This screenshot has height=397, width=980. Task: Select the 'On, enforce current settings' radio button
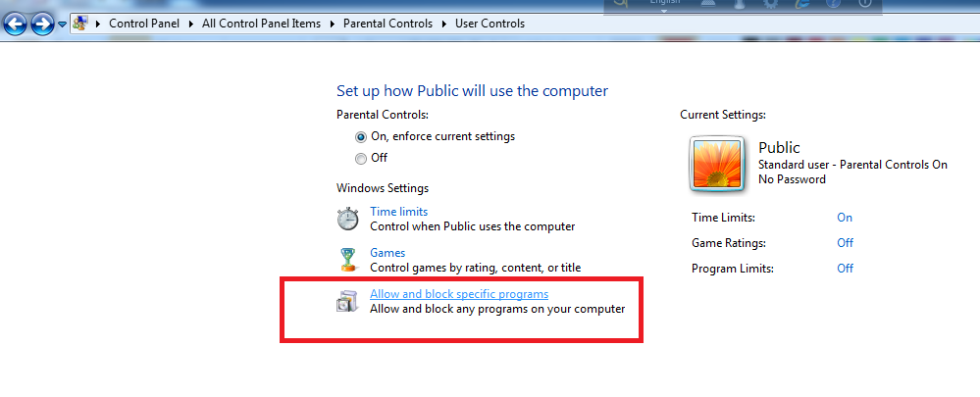click(361, 137)
